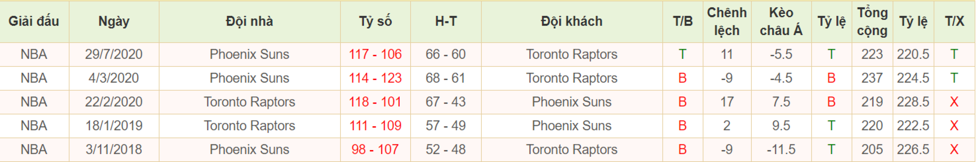Screen dimensions: 980x162
Task: Open the 114 - 123 score link
Action: pos(375,78)
